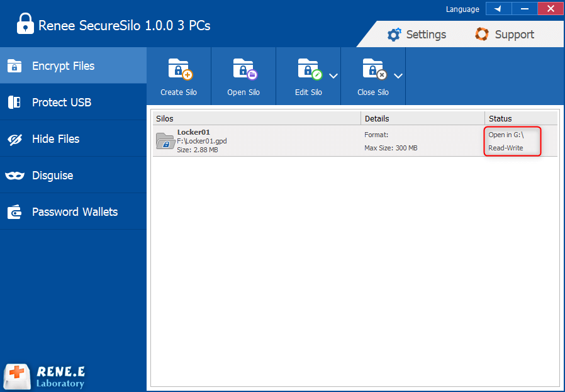565x392 pixels.
Task: Select the Locker01 silo name
Action: click(x=194, y=132)
